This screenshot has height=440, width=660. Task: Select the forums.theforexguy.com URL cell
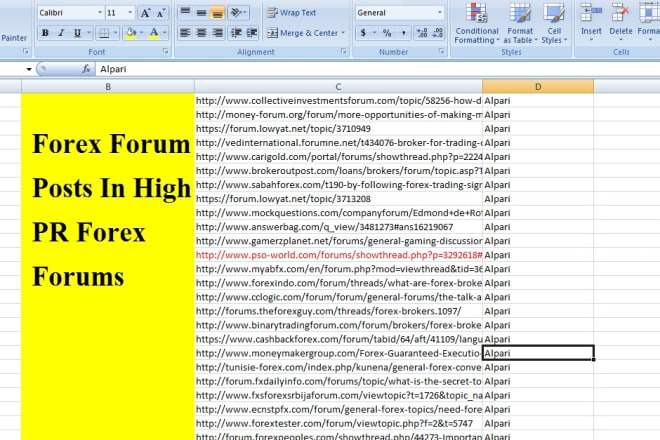point(339,311)
